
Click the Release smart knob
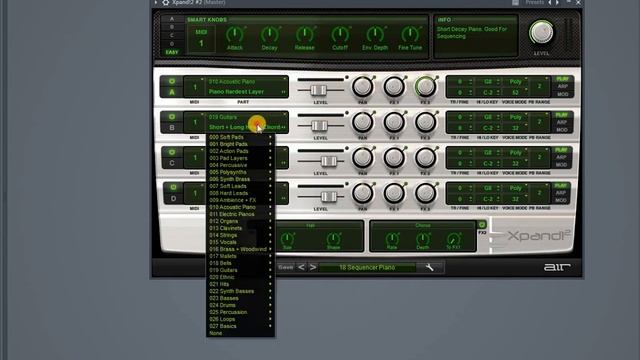pos(304,35)
